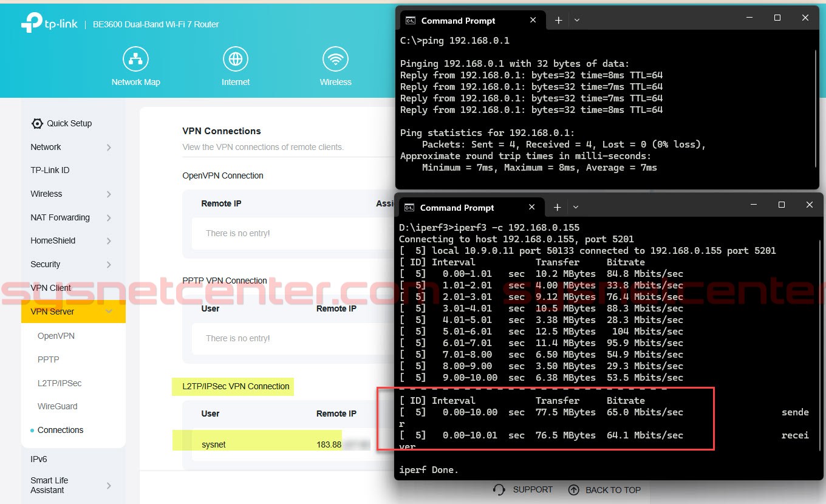Open tab dropdown in top Command Prompt
This screenshot has width=826, height=504.
click(577, 20)
